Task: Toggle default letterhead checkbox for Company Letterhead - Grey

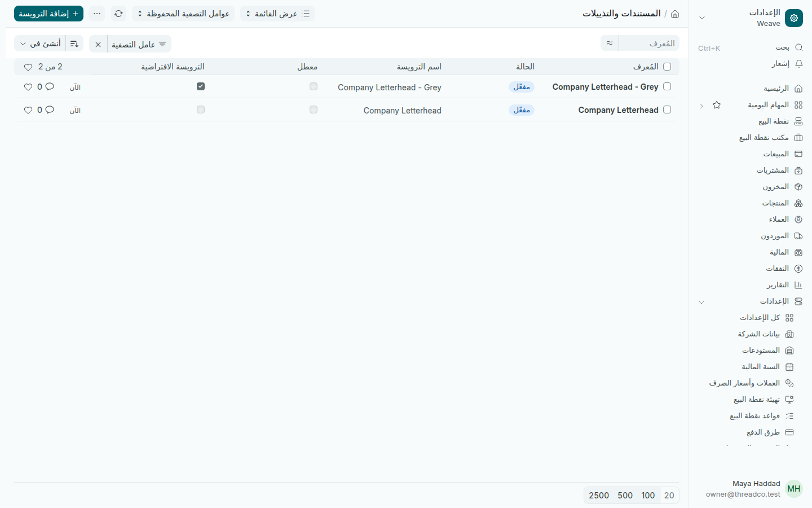Action: pyautogui.click(x=201, y=86)
